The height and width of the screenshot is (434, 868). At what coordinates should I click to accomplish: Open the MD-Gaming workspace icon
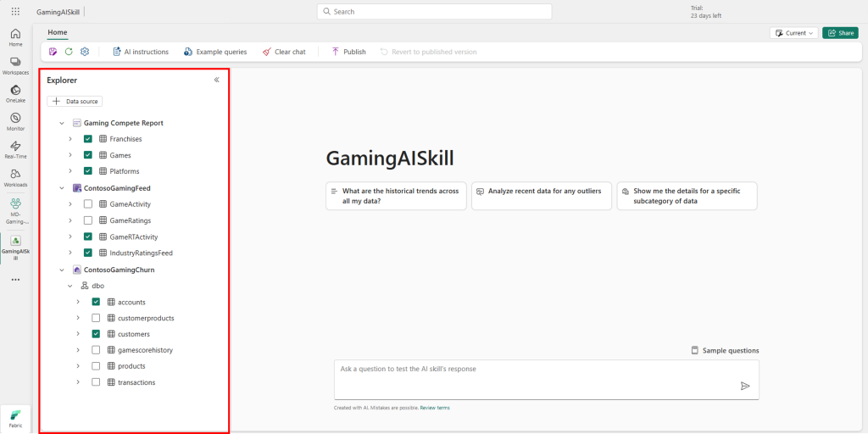[15, 210]
